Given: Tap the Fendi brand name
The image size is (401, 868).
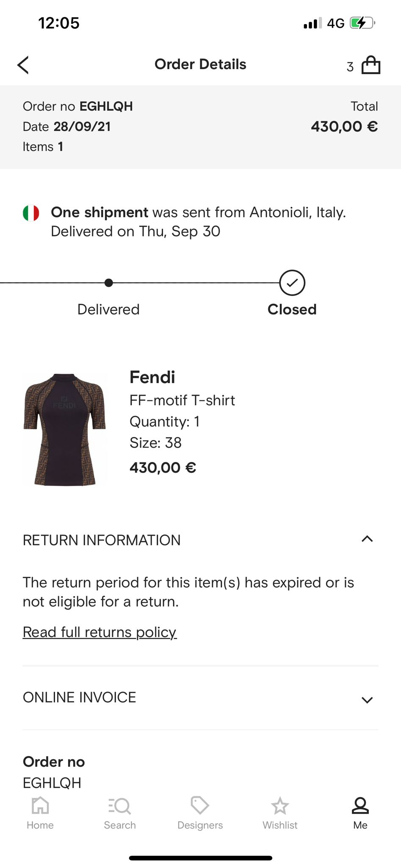Looking at the screenshot, I should [152, 377].
